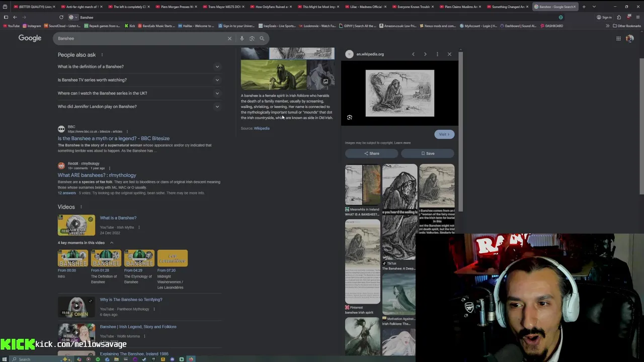The width and height of the screenshot is (644, 362).
Task: Click Sign in in browser toolbar
Action: click(604, 17)
